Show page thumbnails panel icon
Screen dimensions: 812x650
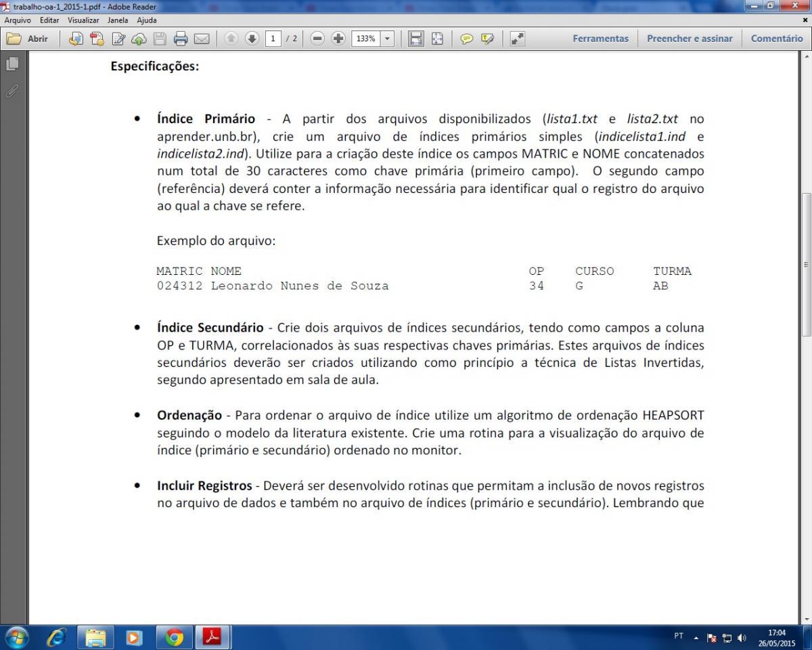click(12, 64)
